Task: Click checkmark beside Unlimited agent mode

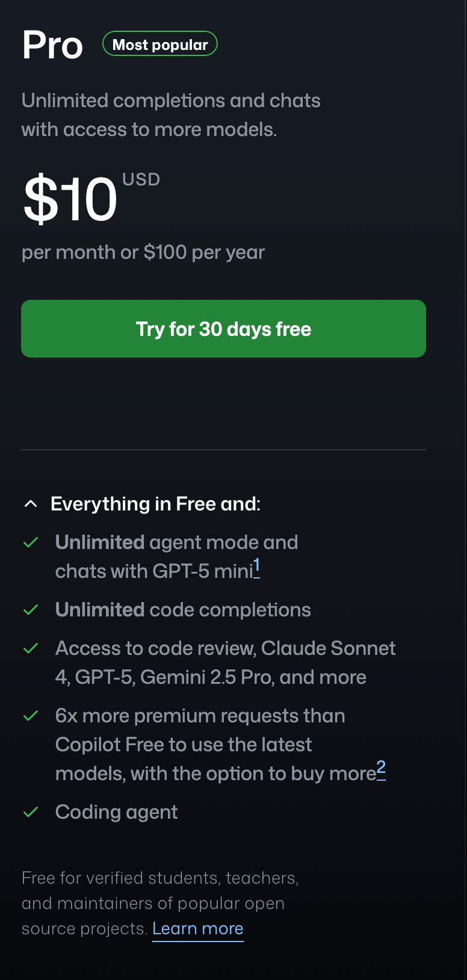Action: (31, 542)
